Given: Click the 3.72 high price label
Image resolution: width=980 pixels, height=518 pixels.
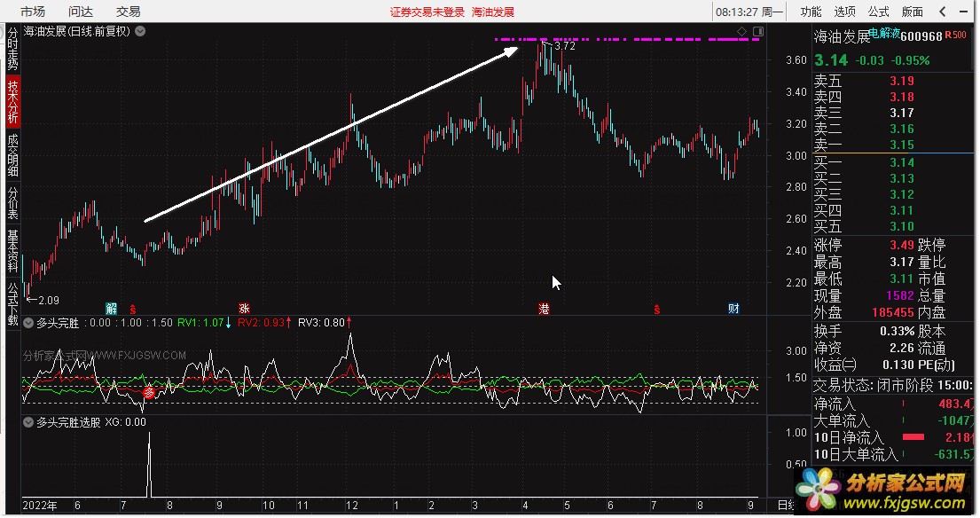Looking at the screenshot, I should [564, 45].
